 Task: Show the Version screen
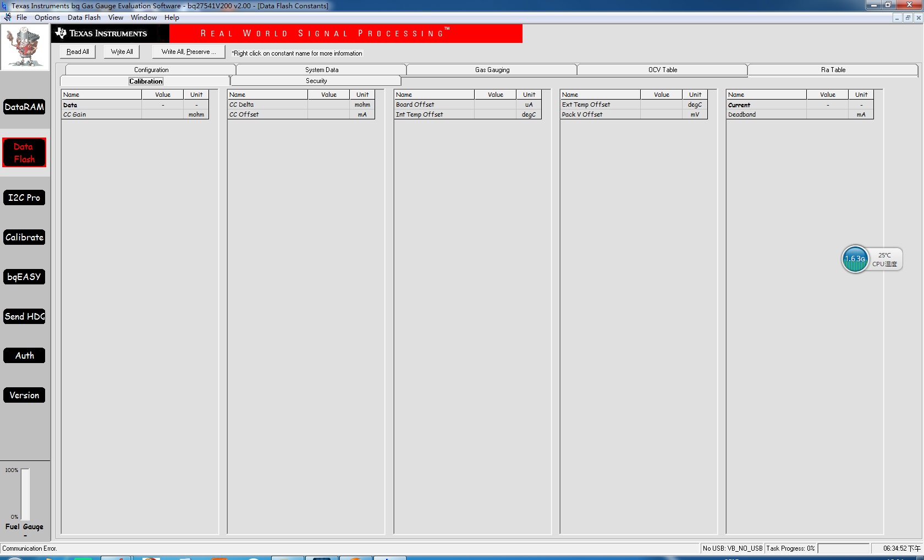(x=24, y=395)
